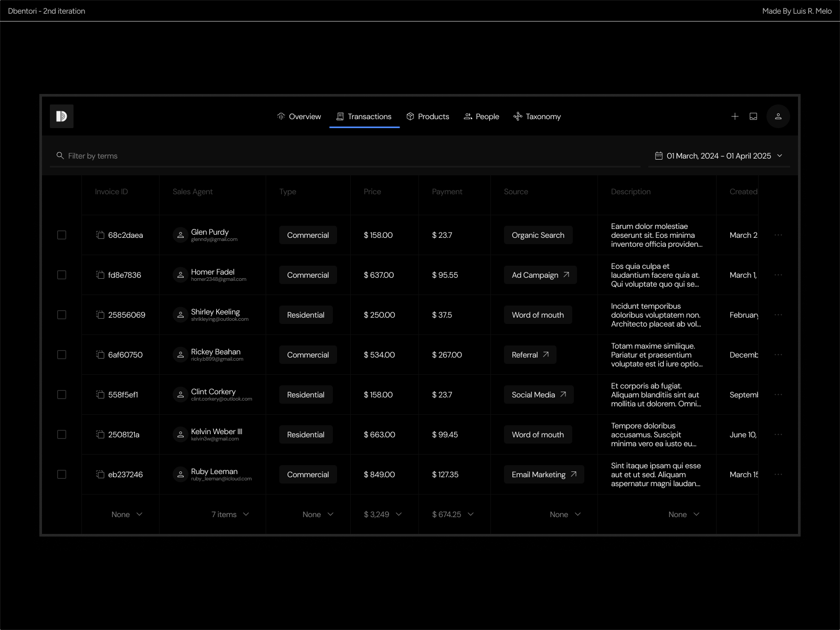Screen dimensions: 840x630
Task: Open the inbox tray icon at top right
Action: pos(754,116)
